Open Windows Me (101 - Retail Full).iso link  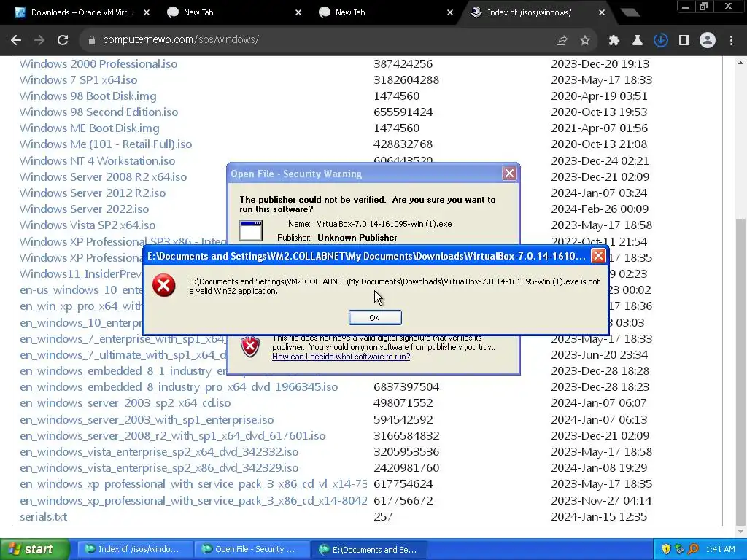click(x=106, y=144)
